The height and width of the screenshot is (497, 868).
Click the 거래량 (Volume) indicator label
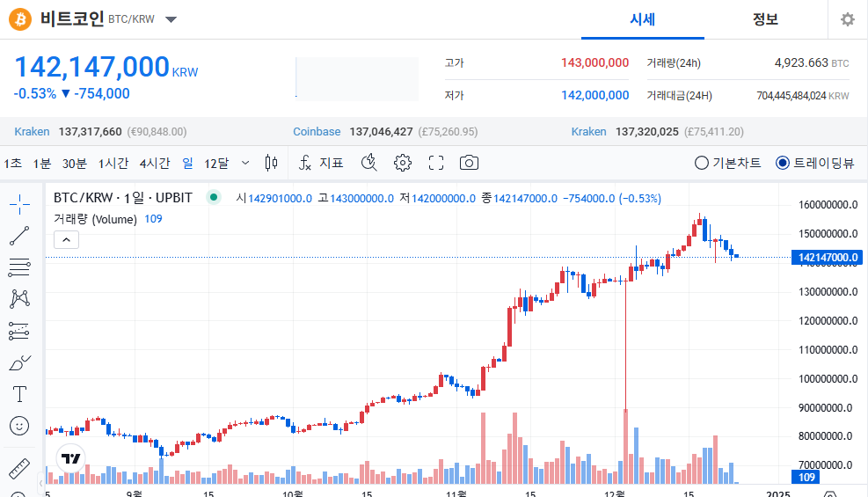pos(95,219)
